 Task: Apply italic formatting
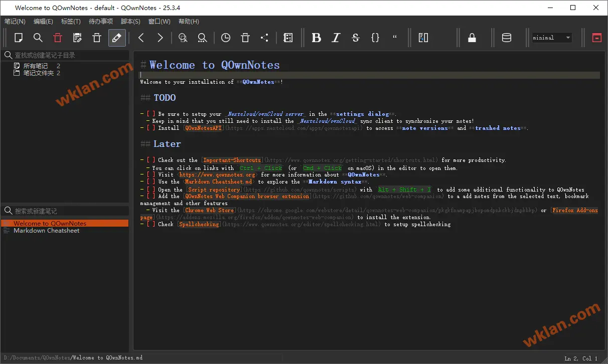[x=336, y=38]
